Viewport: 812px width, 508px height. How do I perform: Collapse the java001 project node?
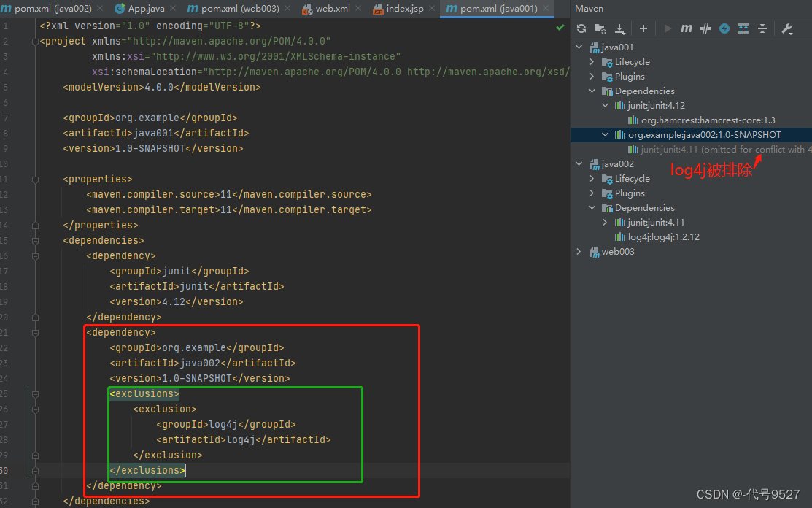(580, 47)
